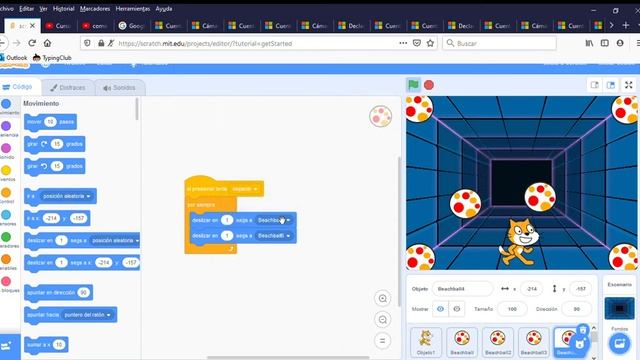
Task: Open the Historial menu
Action: (64, 9)
